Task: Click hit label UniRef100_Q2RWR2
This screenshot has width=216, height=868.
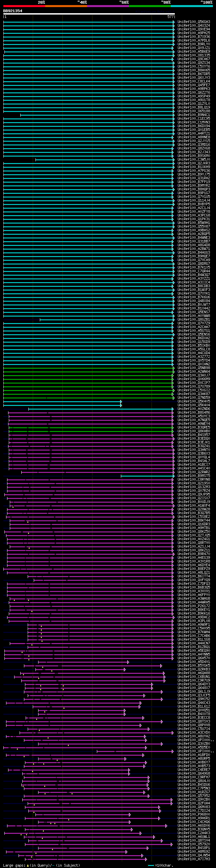Action: 194,472
